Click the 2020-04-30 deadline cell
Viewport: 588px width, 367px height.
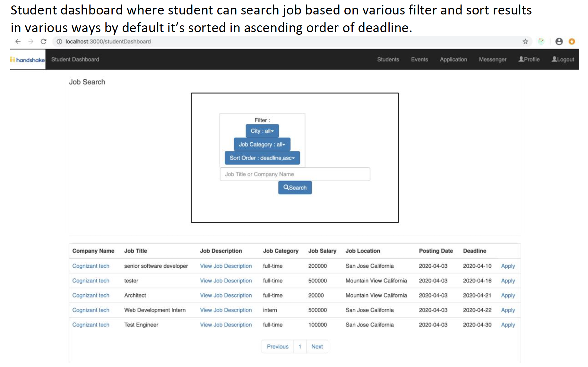tap(477, 325)
